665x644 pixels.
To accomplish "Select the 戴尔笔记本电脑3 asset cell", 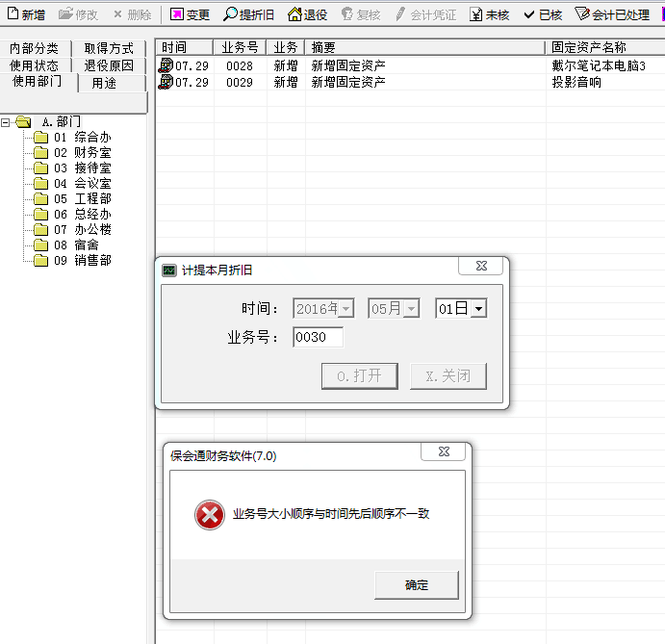I will (x=599, y=65).
